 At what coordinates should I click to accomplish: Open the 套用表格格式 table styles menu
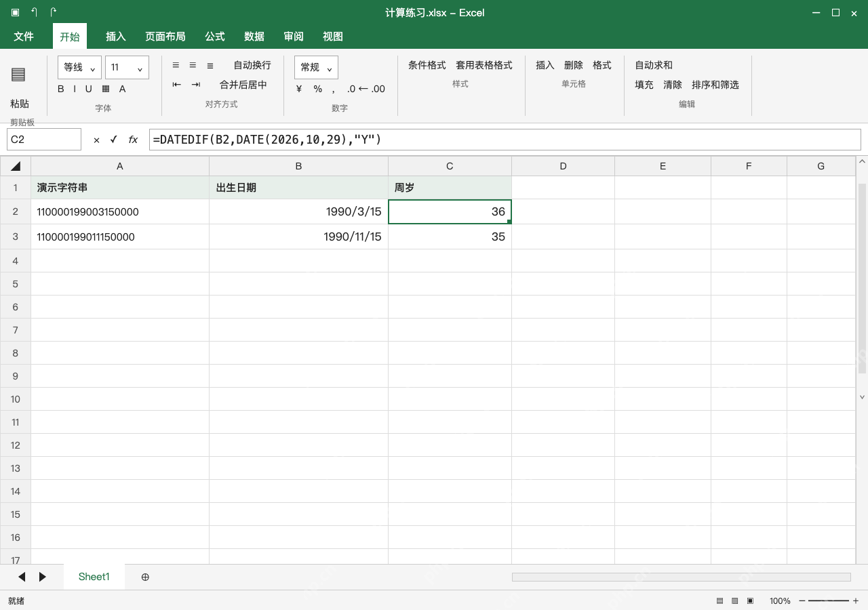tap(484, 65)
